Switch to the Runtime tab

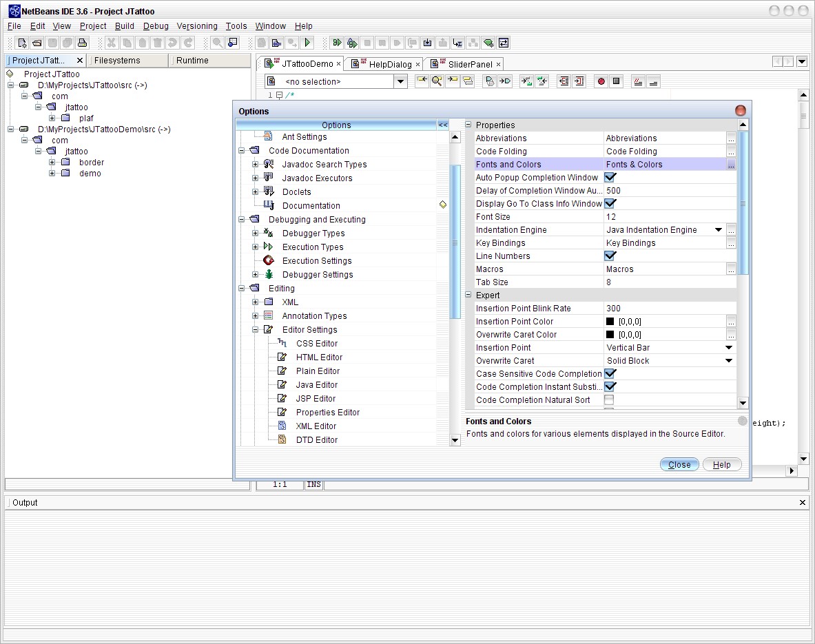pos(210,61)
